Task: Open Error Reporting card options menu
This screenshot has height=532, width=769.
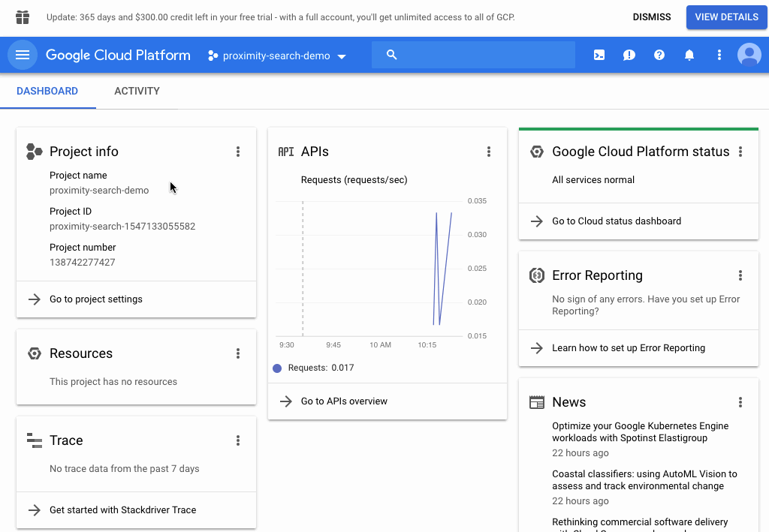Action: [x=740, y=275]
